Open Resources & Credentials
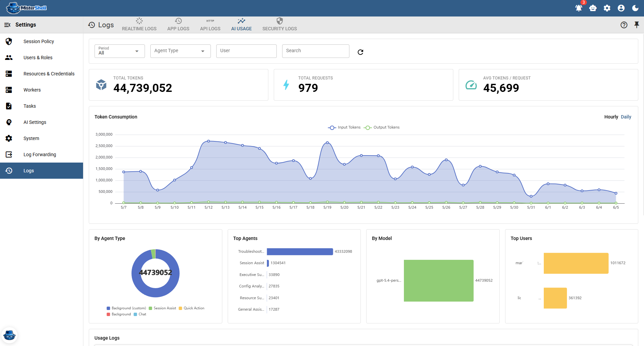Viewport: 644px width, 346px height. [x=42, y=74]
